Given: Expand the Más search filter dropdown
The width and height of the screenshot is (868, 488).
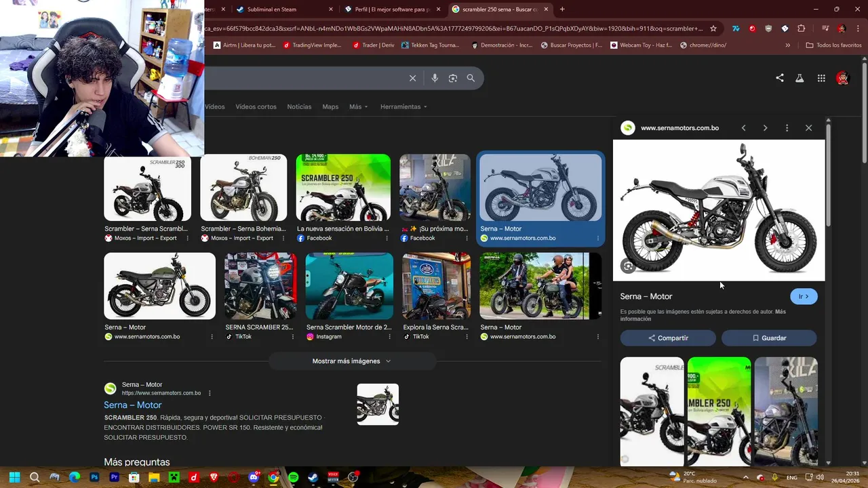Looking at the screenshot, I should pyautogui.click(x=358, y=106).
